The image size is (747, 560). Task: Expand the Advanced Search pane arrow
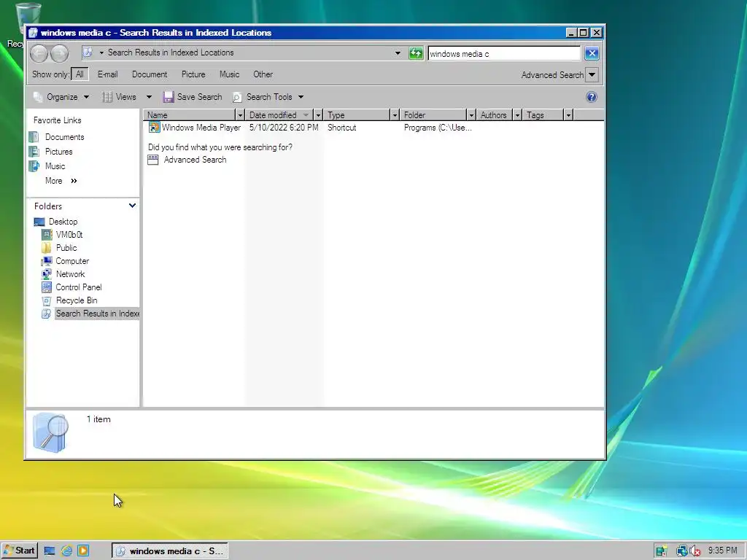[592, 75]
